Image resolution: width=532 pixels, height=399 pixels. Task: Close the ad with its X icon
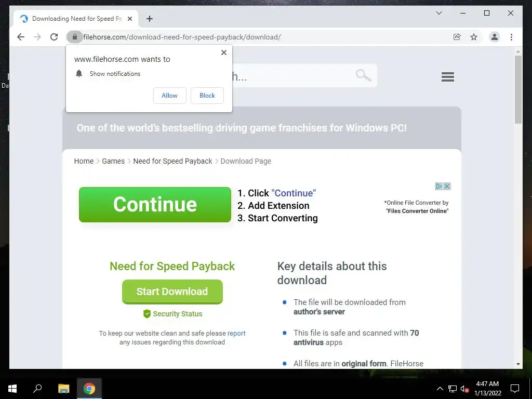pos(447,187)
